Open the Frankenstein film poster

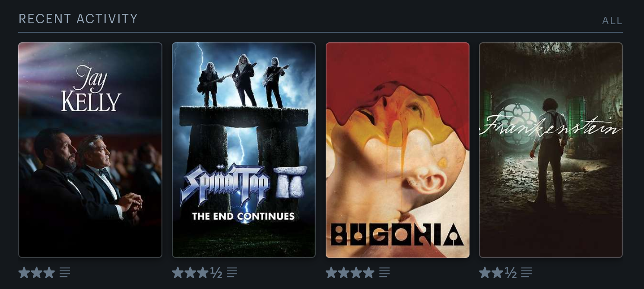pos(551,150)
